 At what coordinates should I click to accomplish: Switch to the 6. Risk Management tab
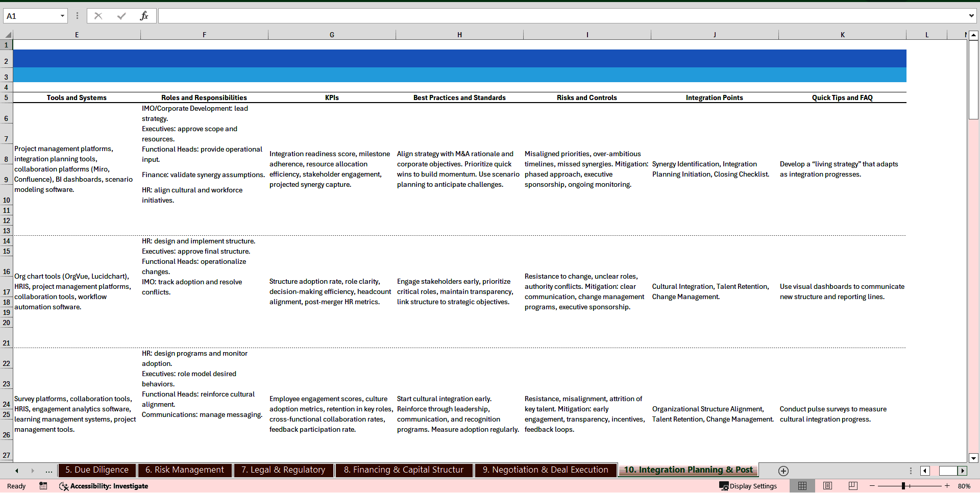click(x=185, y=470)
